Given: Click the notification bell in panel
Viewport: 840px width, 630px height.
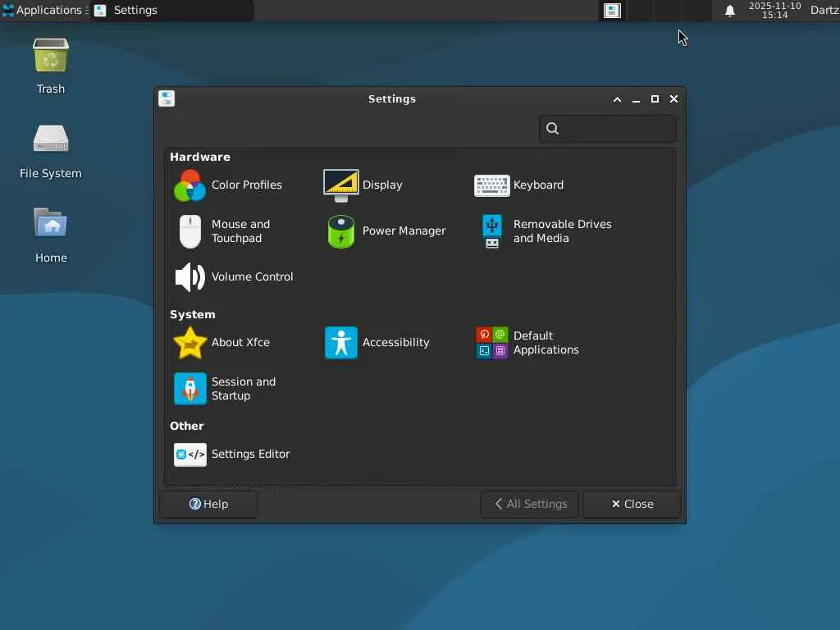Looking at the screenshot, I should (x=729, y=11).
